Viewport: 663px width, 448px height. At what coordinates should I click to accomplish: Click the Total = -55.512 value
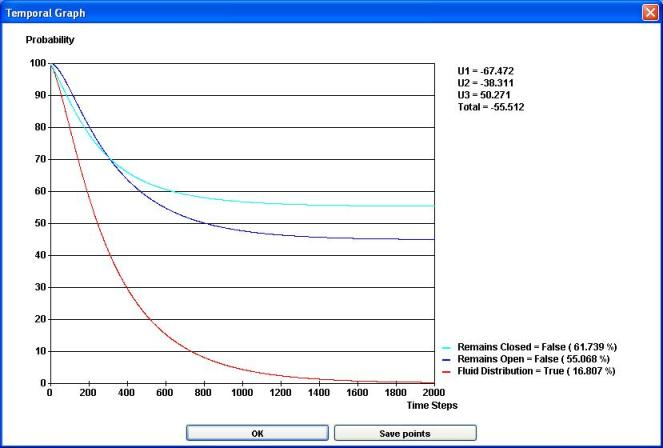(491, 105)
